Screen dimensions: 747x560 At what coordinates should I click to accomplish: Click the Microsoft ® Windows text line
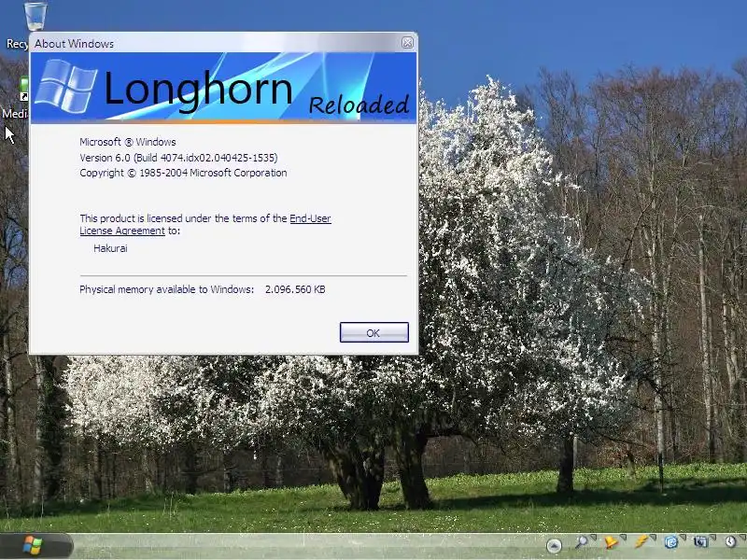128,142
